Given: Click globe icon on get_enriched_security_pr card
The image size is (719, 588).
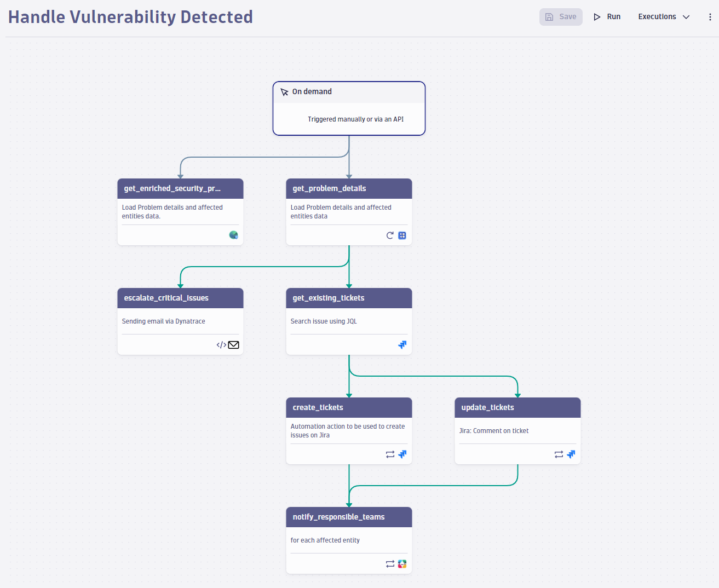Looking at the screenshot, I should pos(234,235).
